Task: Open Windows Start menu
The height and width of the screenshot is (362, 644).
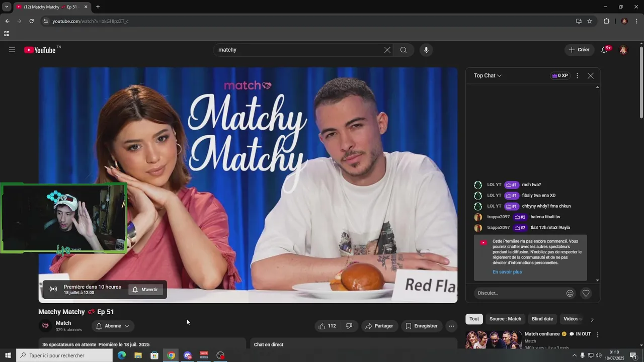Action: click(x=8, y=355)
